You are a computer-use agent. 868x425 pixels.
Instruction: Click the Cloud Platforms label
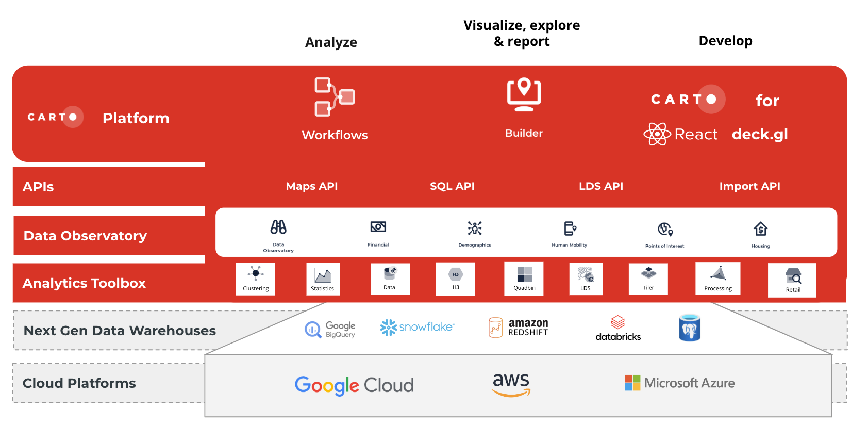[x=79, y=383]
